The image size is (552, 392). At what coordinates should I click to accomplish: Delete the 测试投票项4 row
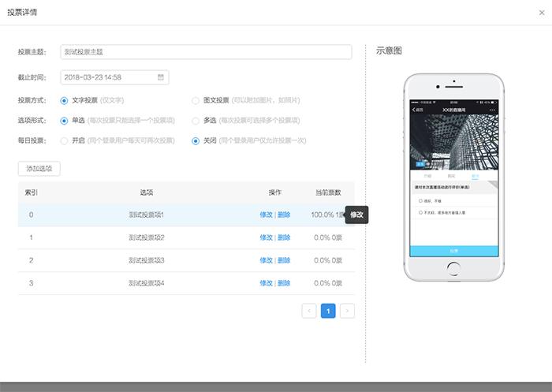[284, 282]
